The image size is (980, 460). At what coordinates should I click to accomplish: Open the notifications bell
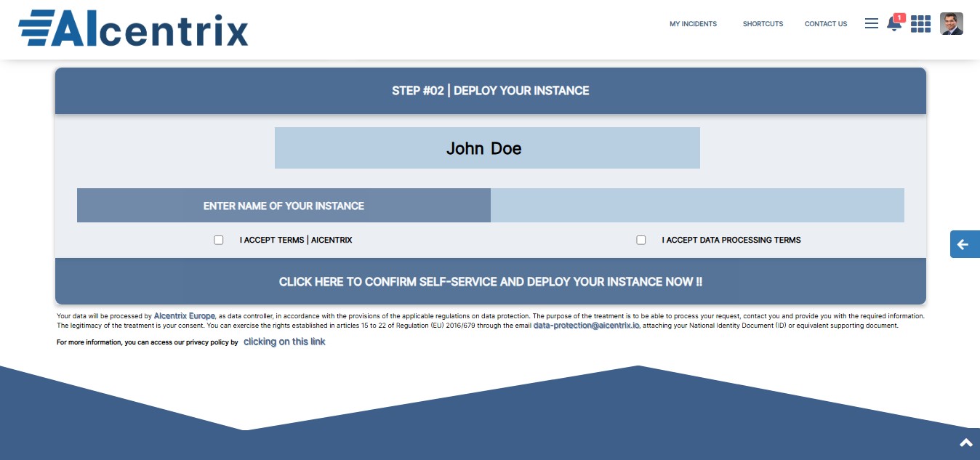tap(893, 25)
